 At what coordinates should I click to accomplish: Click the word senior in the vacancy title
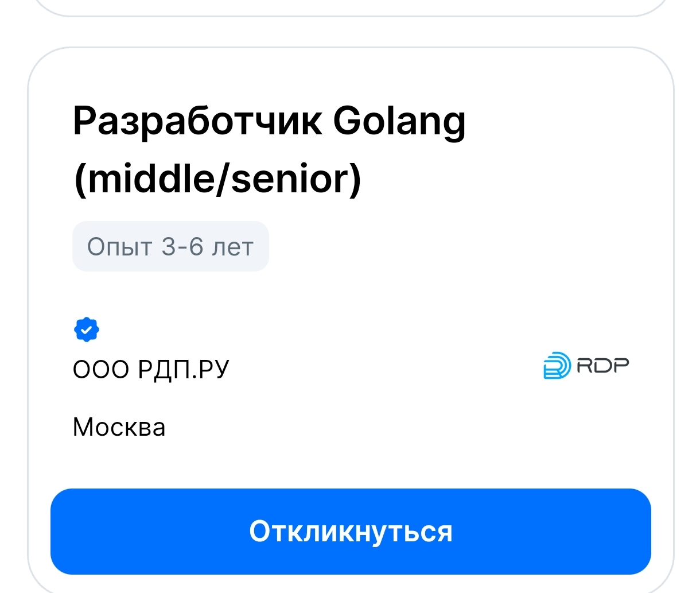coord(289,178)
